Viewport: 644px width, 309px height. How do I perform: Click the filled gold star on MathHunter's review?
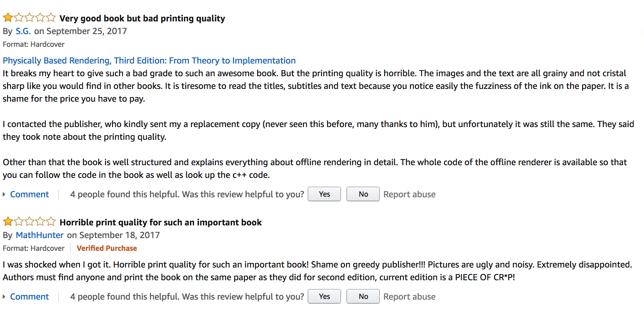point(8,221)
